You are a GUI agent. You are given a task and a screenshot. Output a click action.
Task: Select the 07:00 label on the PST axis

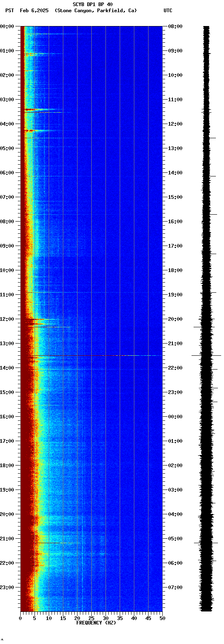pos(7,197)
